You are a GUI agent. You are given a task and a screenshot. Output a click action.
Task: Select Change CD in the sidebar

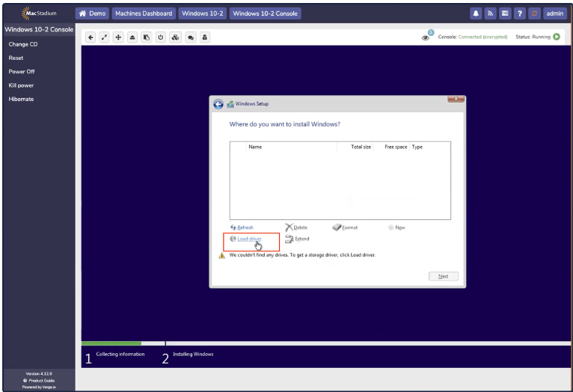pos(23,44)
